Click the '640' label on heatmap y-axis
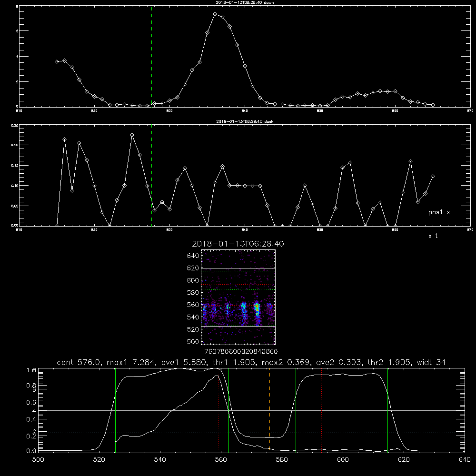Viewport: 476px width, 476px height. coord(193,256)
